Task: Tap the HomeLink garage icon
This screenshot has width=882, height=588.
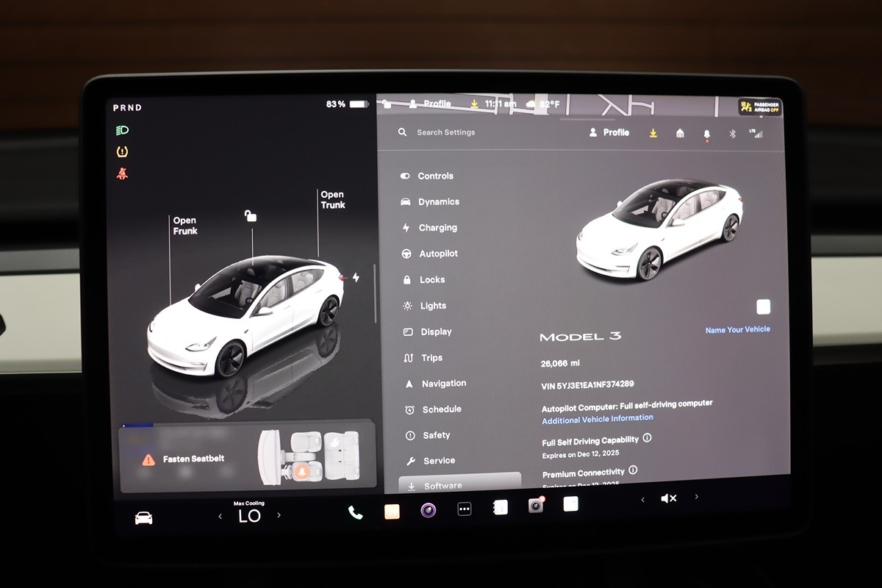Action: (x=680, y=134)
